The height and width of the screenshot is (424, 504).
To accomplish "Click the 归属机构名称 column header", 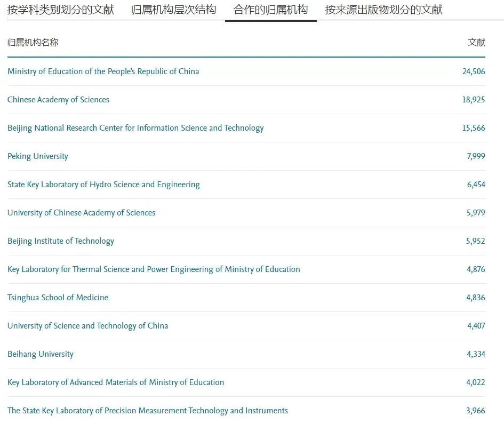I will (33, 43).
